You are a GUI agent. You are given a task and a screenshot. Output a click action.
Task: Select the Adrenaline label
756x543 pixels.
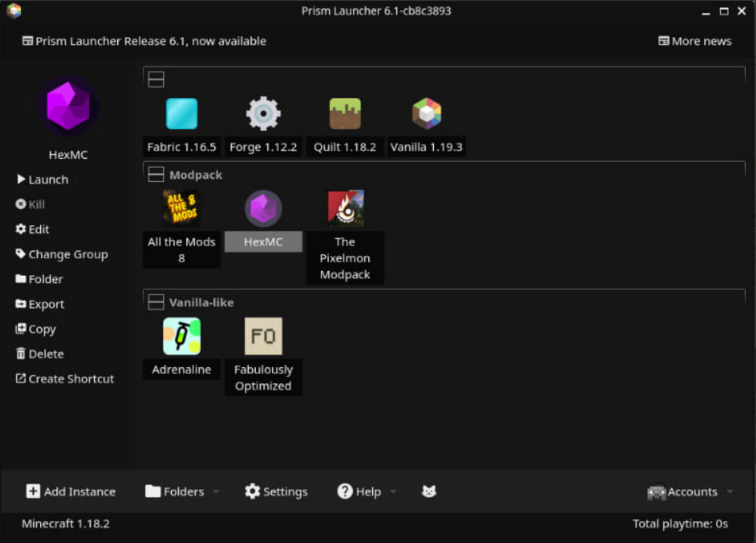pyautogui.click(x=182, y=369)
